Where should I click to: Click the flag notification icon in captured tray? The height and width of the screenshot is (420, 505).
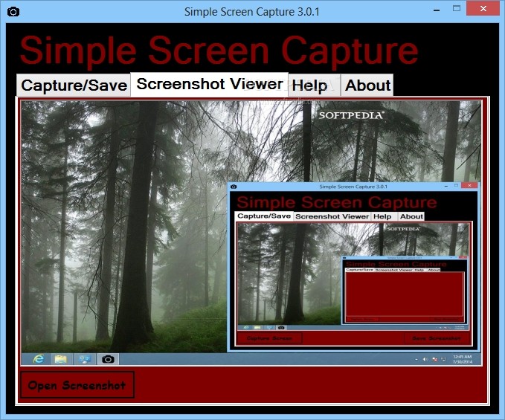coord(434,359)
